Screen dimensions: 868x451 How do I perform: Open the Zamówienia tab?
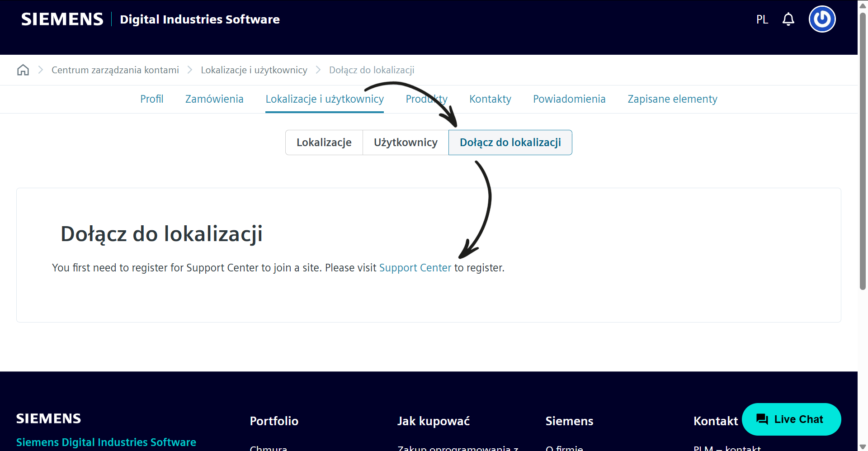tap(214, 99)
